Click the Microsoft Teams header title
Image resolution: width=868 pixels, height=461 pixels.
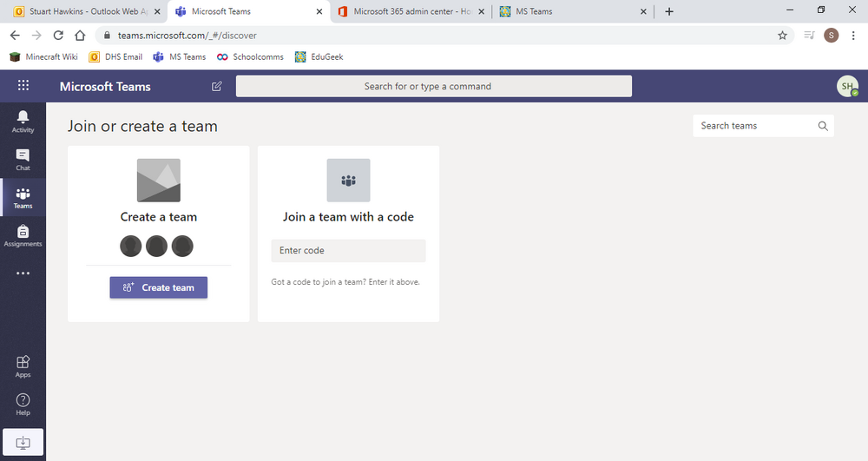coord(105,86)
